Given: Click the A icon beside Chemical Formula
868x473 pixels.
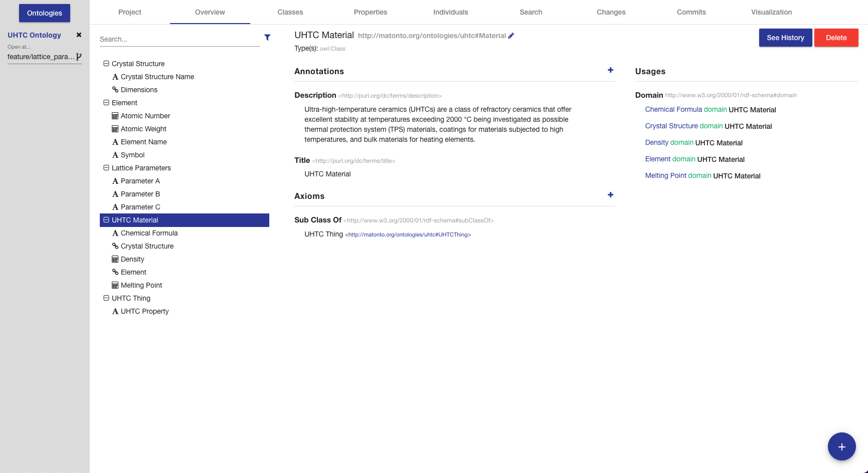Looking at the screenshot, I should pos(115,233).
